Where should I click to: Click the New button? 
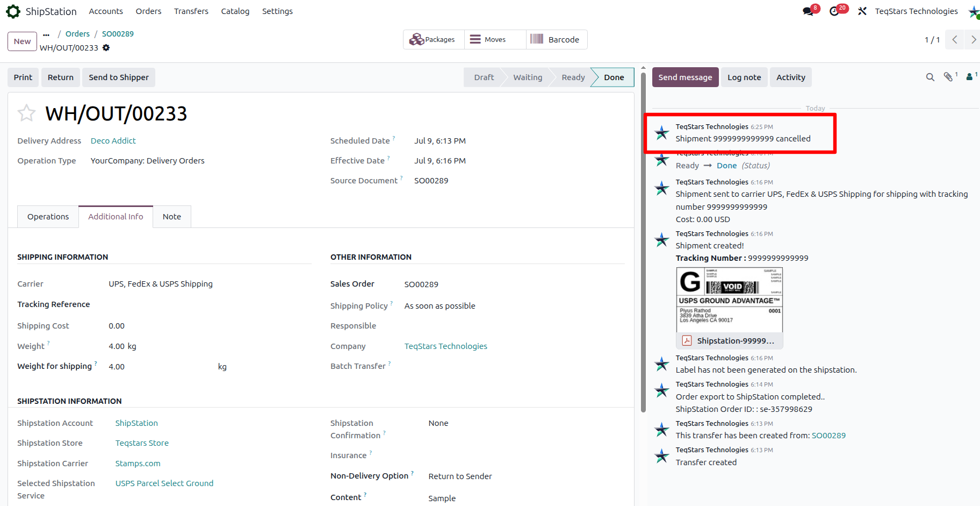tap(22, 41)
